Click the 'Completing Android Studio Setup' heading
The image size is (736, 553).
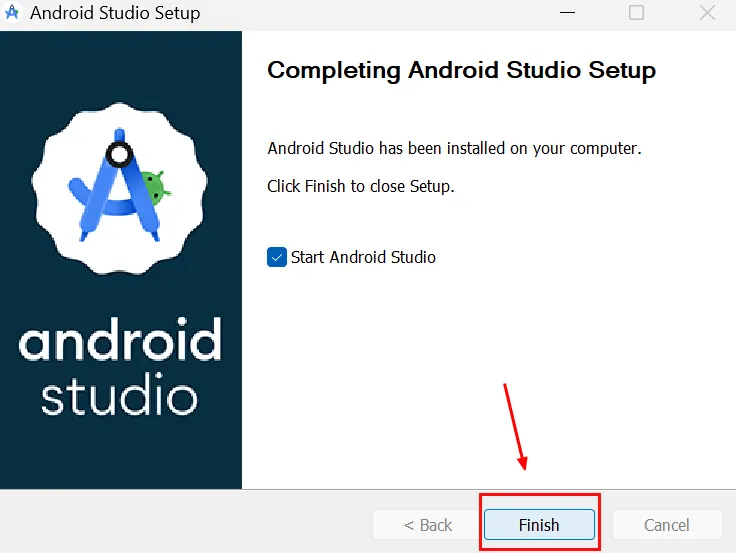(x=461, y=71)
